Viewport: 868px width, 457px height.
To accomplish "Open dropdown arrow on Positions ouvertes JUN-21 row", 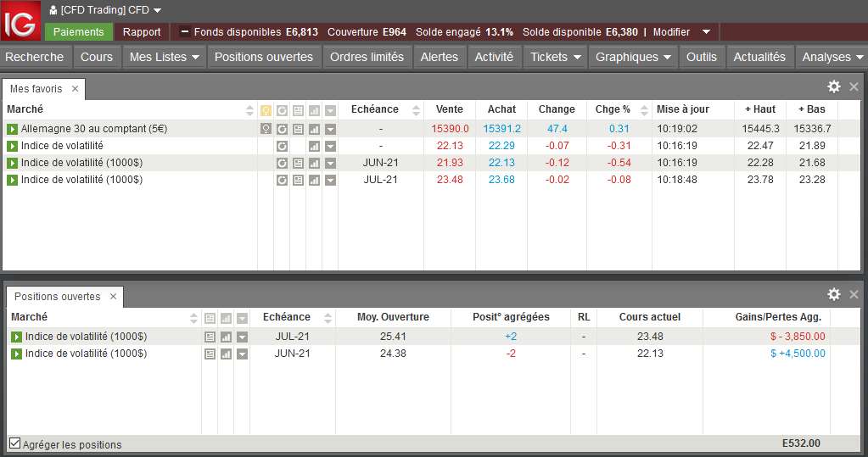I will (242, 354).
